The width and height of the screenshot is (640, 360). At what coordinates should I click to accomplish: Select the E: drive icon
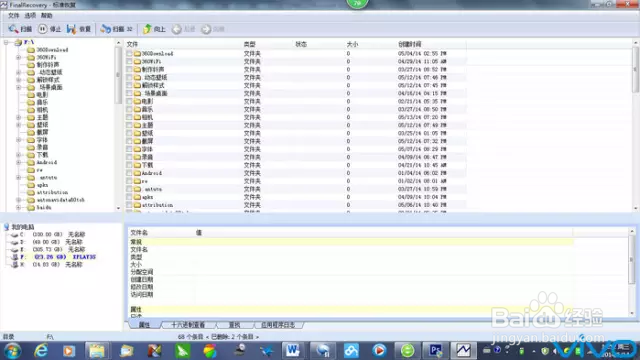click(x=15, y=249)
